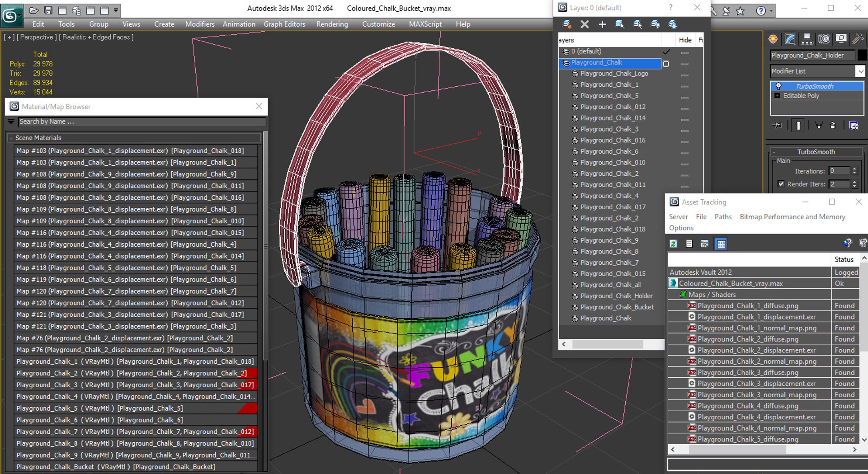This screenshot has height=474, width=868.
Task: Toggle Hide for 0 (default) layer
Action: point(685,53)
